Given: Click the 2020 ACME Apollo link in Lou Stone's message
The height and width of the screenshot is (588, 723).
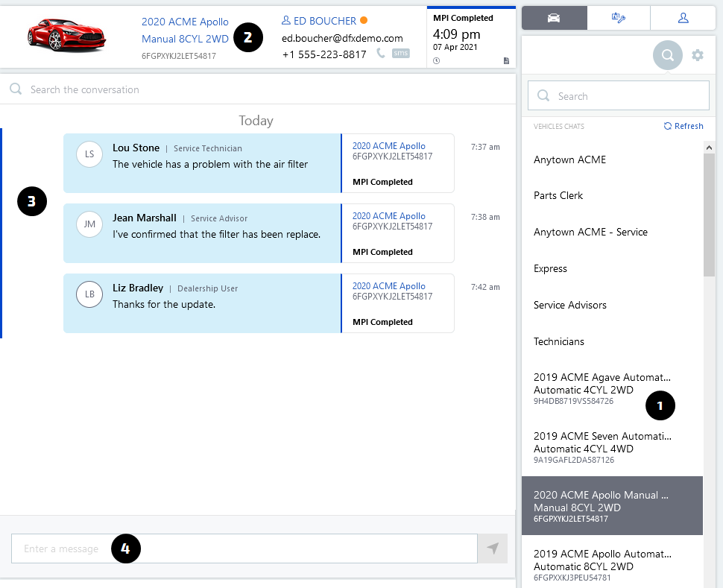Looking at the screenshot, I should pos(388,145).
